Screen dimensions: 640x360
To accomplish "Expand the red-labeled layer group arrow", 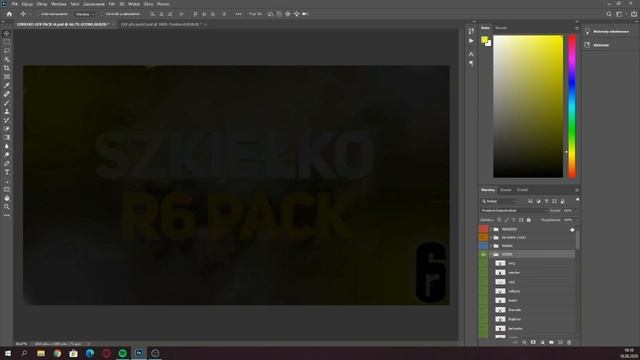I will (x=491, y=229).
